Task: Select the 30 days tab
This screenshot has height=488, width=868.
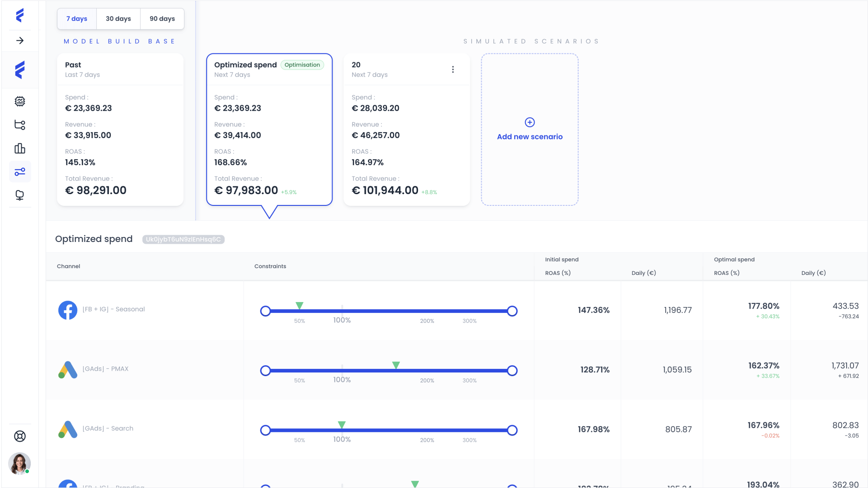Action: (x=118, y=19)
